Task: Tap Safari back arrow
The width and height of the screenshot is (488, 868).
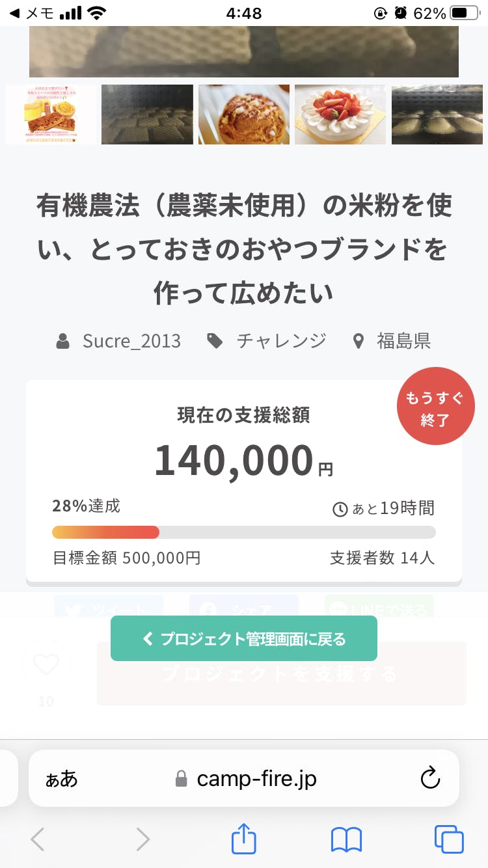Action: (38, 839)
